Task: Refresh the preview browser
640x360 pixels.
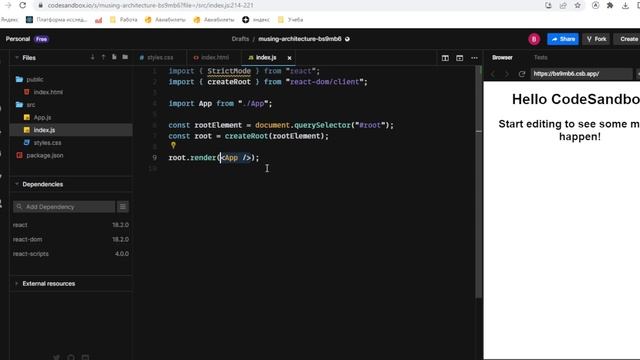Action: pyautogui.click(x=522, y=74)
